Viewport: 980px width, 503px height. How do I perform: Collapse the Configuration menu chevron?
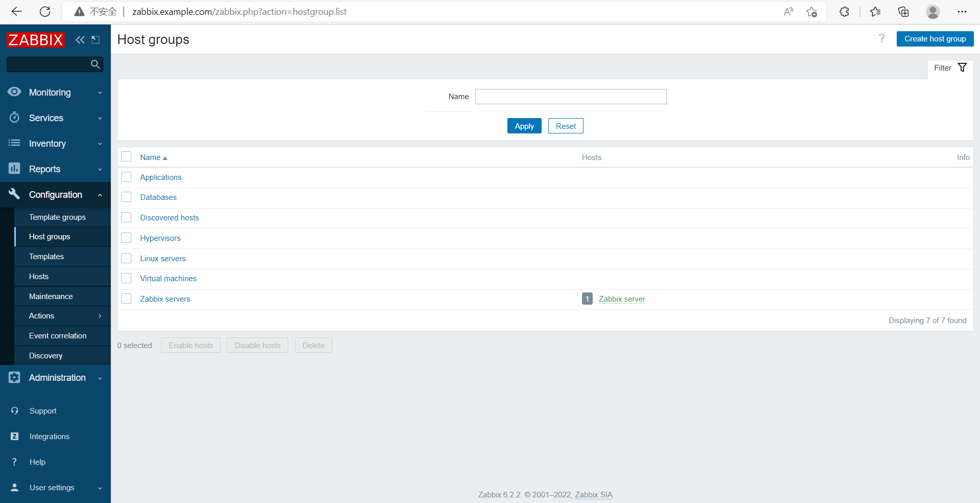(x=100, y=195)
